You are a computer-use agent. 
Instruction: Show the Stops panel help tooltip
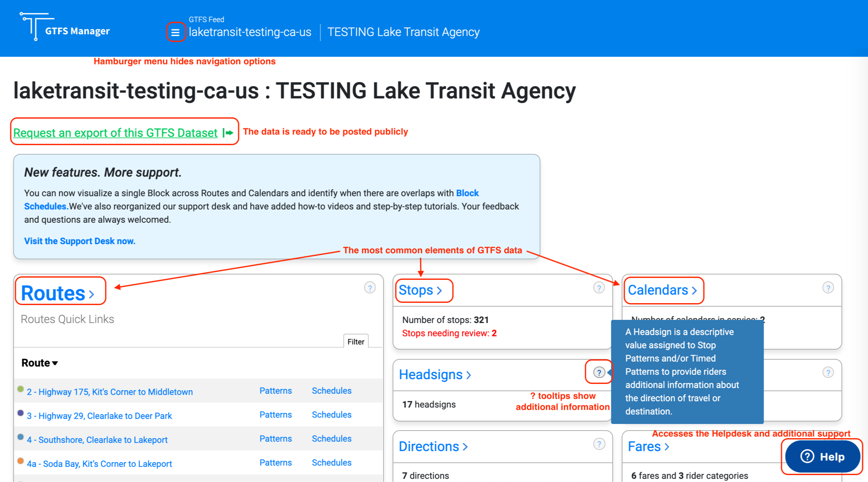click(599, 288)
